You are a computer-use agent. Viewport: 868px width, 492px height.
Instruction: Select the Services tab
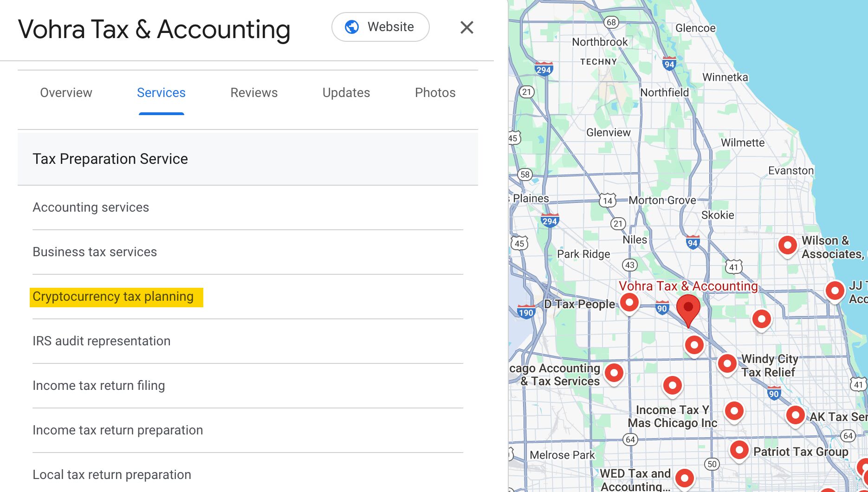(x=161, y=93)
